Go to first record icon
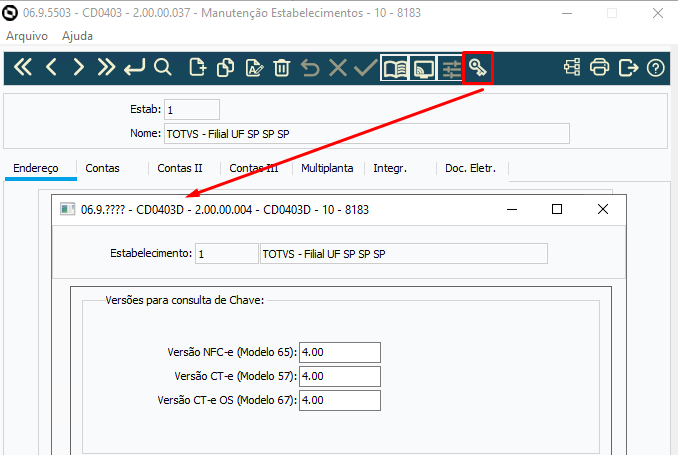The height and width of the screenshot is (455, 678). [23, 68]
